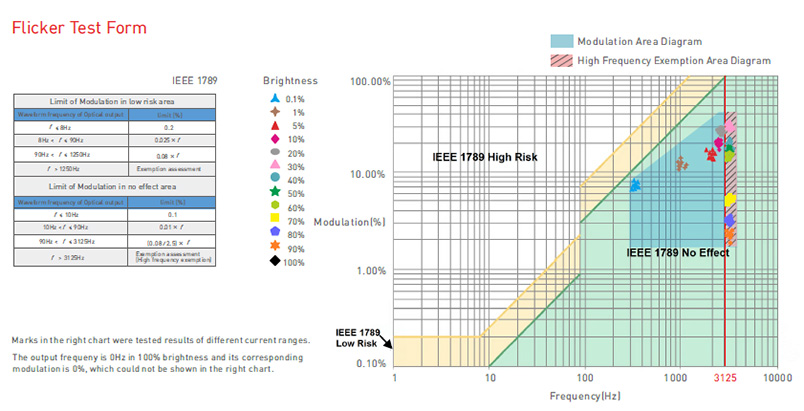Select the magenta diamond 10% legend icon

point(275,139)
